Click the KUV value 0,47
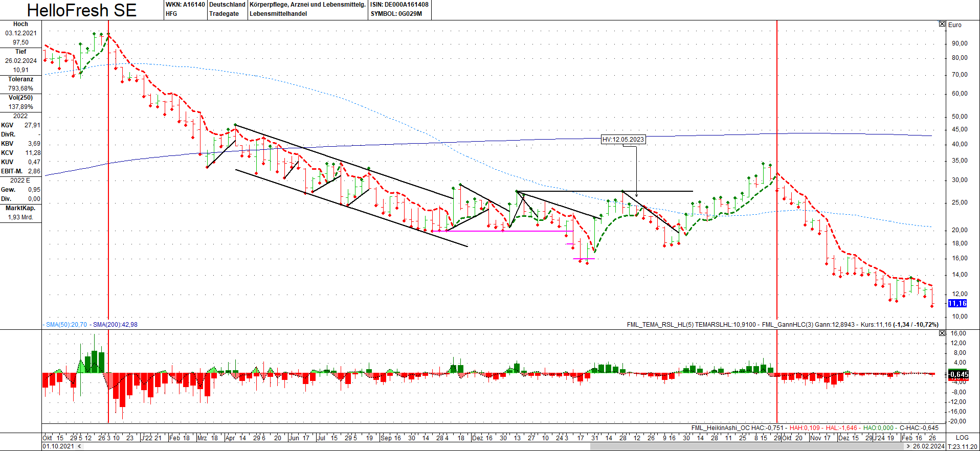This screenshot has width=980, height=451. tap(34, 162)
